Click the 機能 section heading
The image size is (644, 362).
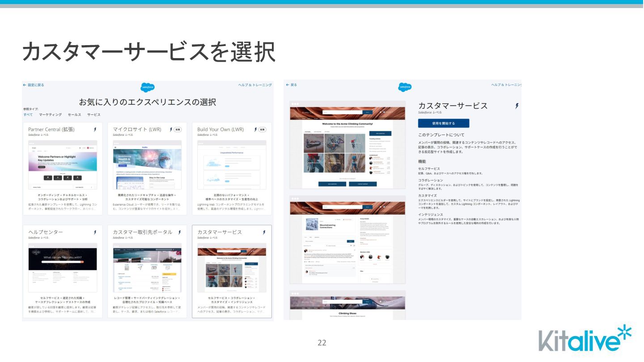422,161
